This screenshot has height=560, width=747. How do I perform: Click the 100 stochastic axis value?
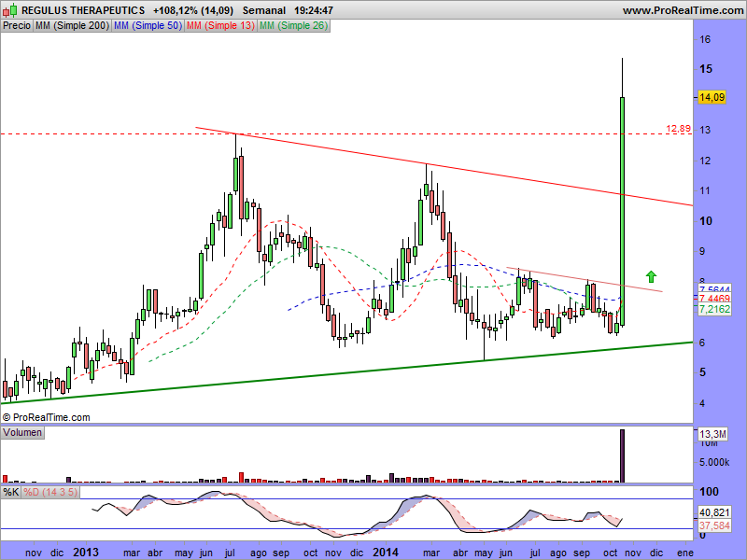708,492
